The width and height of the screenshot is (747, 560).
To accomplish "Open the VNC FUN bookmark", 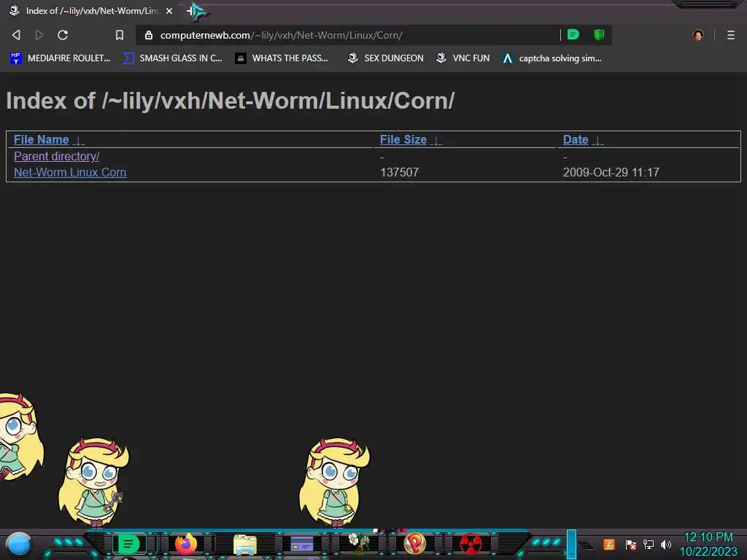I will click(463, 58).
